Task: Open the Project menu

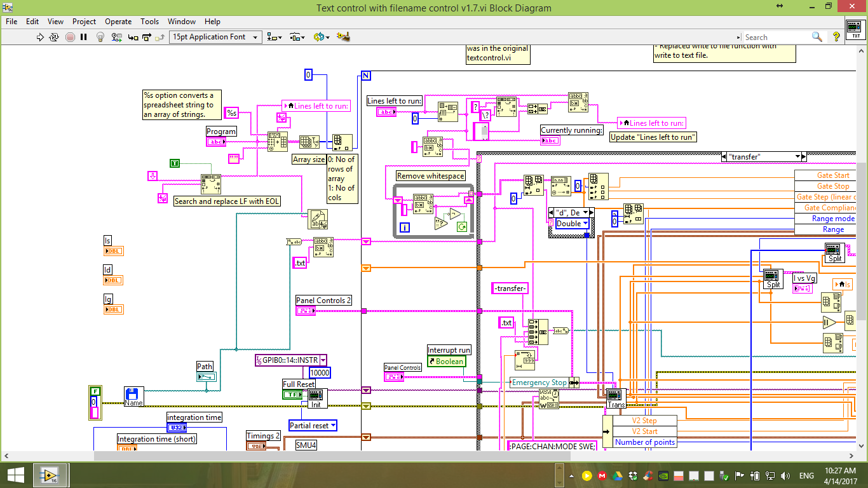Action: point(84,21)
